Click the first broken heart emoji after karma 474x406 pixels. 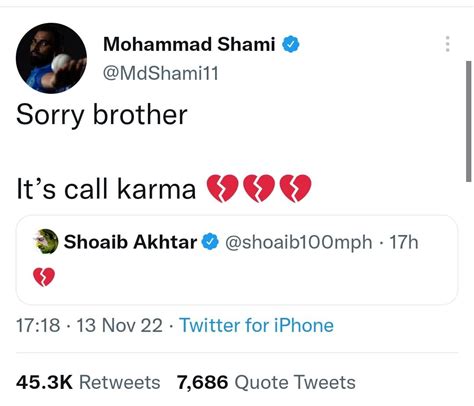222,188
